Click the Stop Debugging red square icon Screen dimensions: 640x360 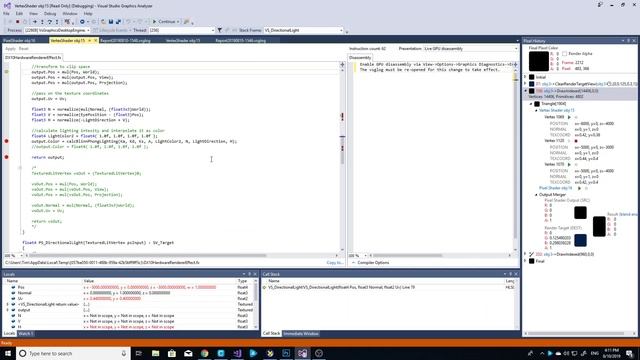[x=17, y=22]
